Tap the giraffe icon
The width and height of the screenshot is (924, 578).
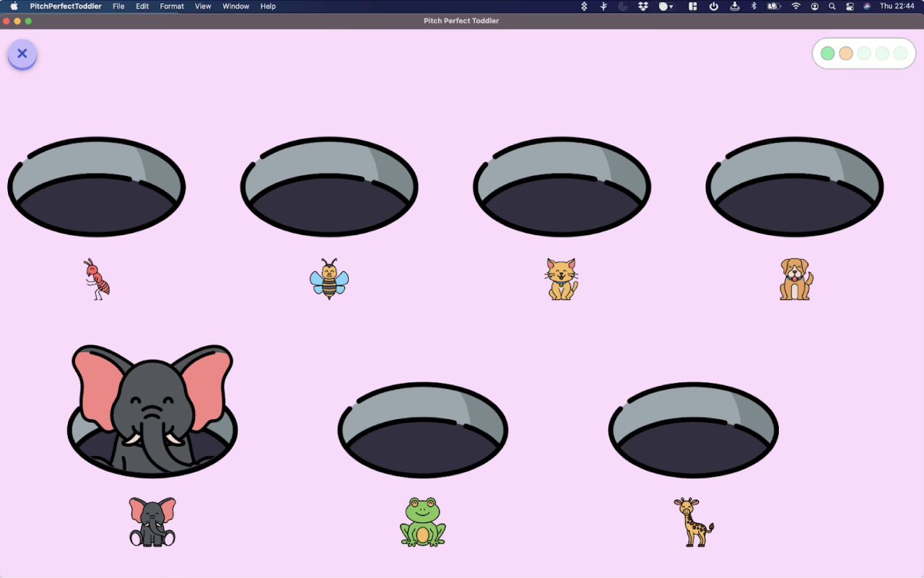693,521
